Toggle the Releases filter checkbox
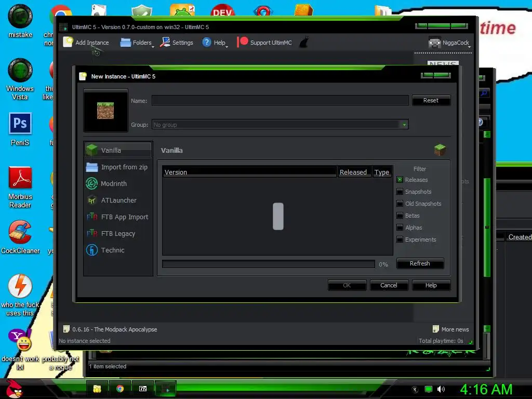Image resolution: width=532 pixels, height=399 pixels. tap(400, 180)
